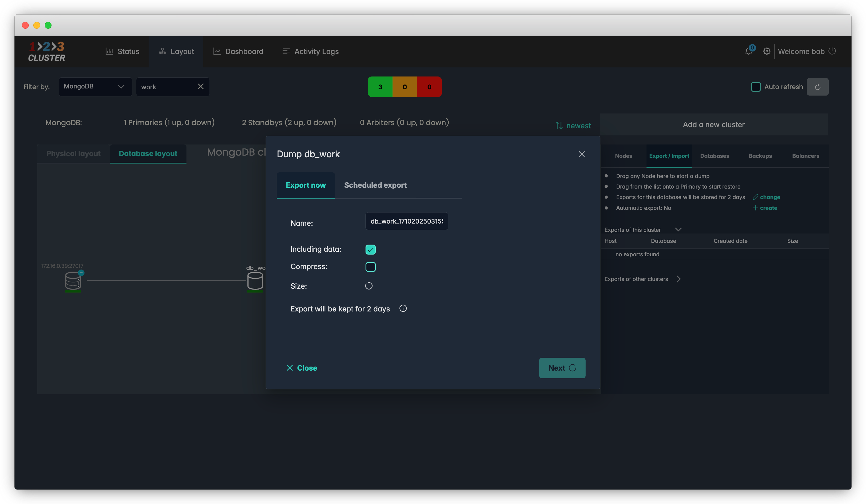
Task: Click the notifications bell icon
Action: [x=748, y=51]
